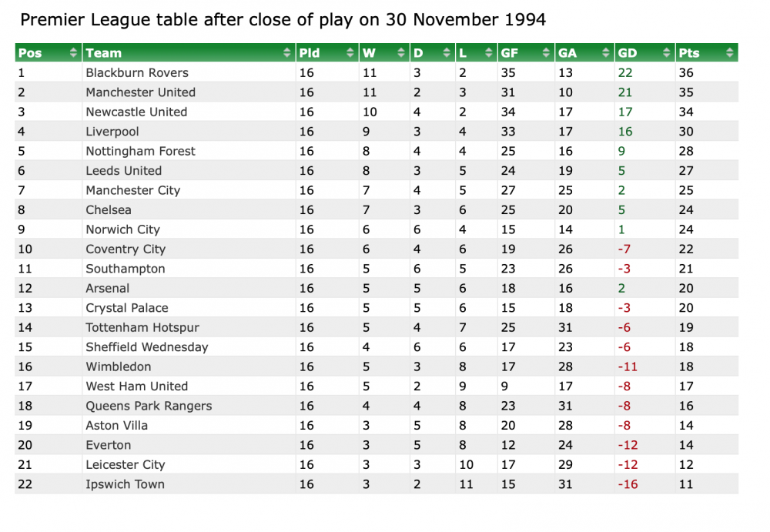The width and height of the screenshot is (770, 532).
Task: Click sort arrows beside the L header
Action: pyautogui.click(x=489, y=53)
